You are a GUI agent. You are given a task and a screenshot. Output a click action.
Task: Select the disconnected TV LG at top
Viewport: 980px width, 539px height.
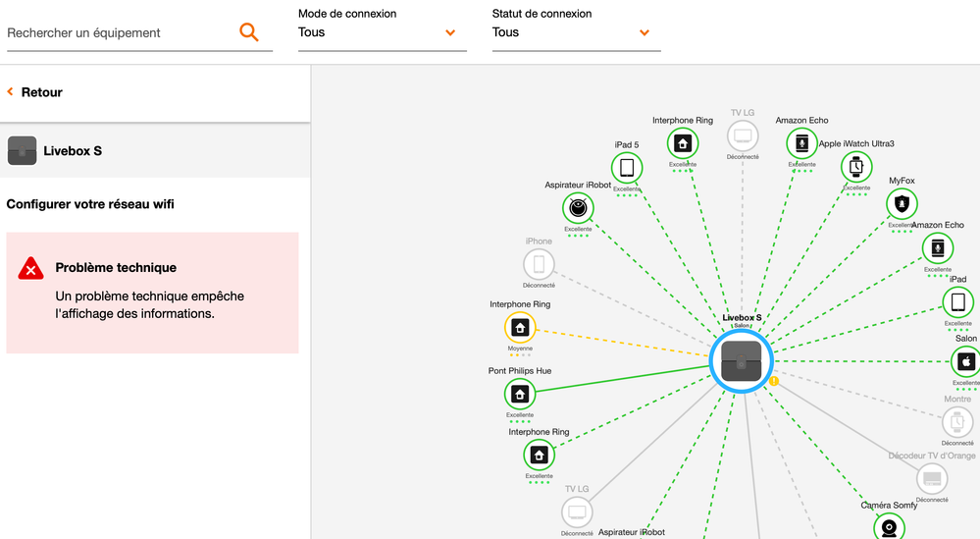743,135
